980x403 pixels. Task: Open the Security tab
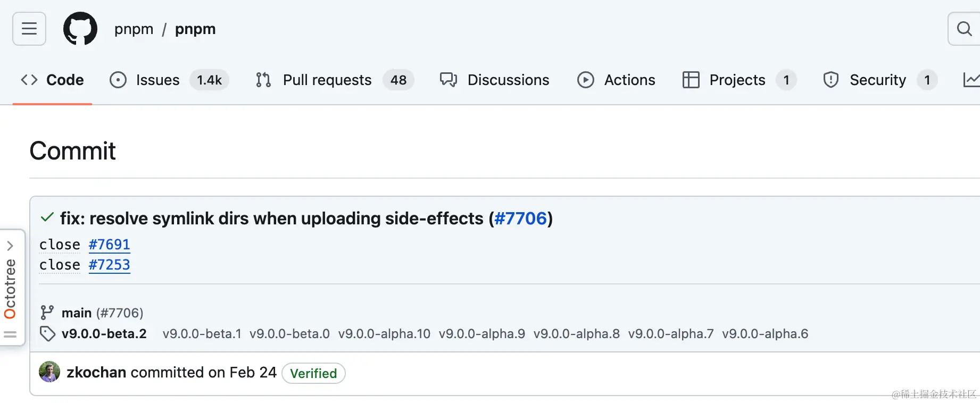coord(879,80)
